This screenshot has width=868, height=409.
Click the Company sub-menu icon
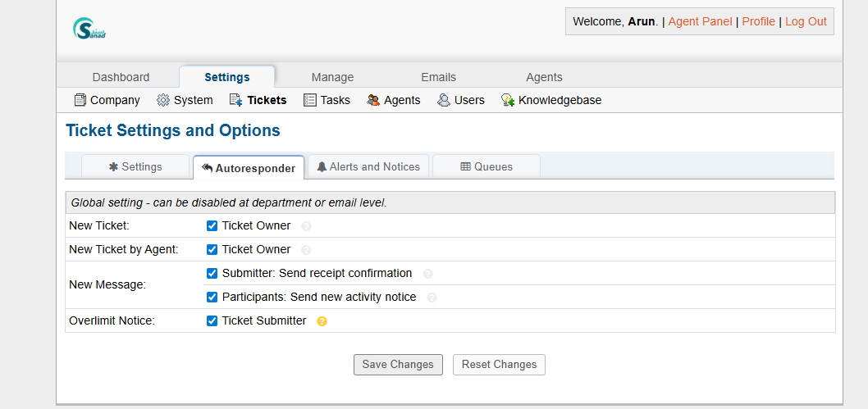pyautogui.click(x=80, y=100)
